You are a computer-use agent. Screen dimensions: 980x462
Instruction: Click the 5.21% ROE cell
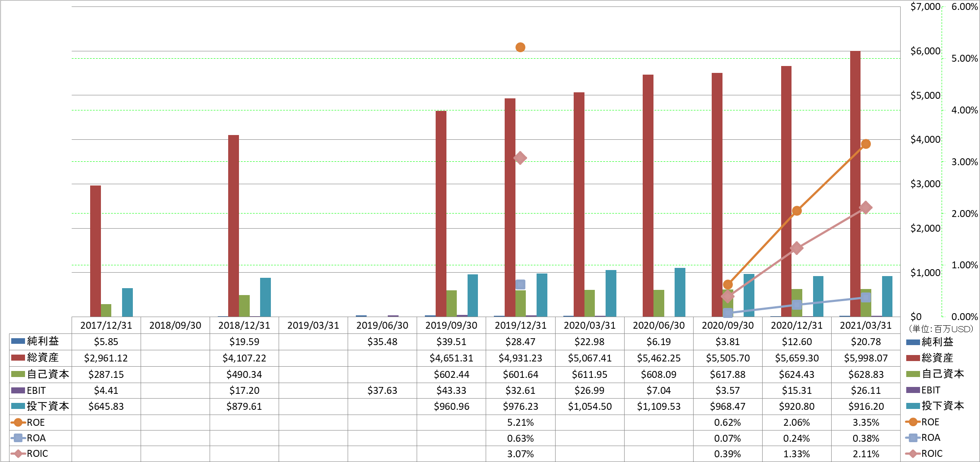(521, 422)
